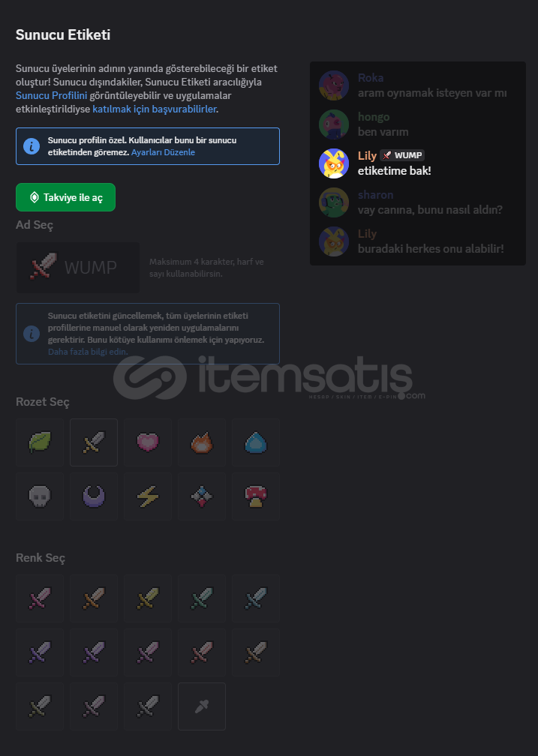Screen dimensions: 538x756
Task: Select the teal-green sword color swatch
Action: click(x=202, y=598)
